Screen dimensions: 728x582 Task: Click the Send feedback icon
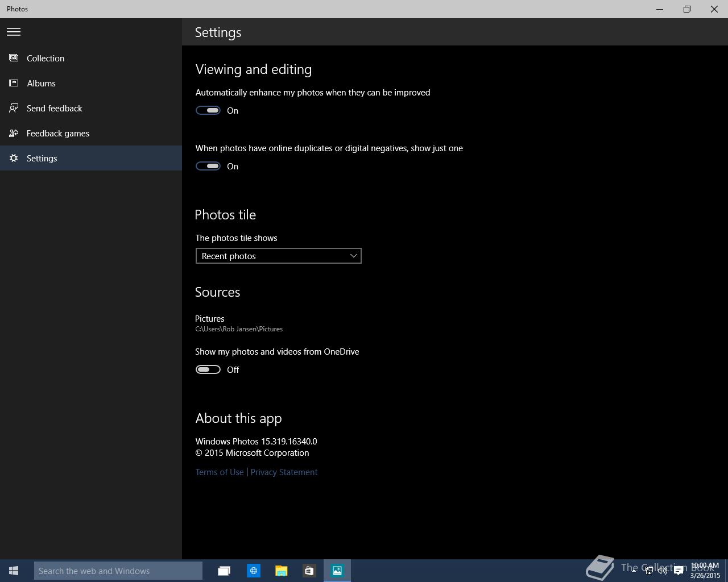point(14,108)
